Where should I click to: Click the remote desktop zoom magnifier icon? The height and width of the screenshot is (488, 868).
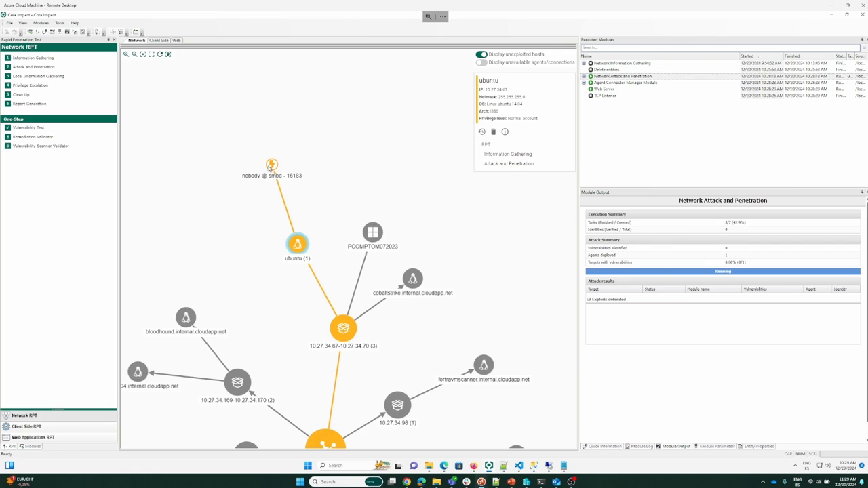(x=428, y=16)
